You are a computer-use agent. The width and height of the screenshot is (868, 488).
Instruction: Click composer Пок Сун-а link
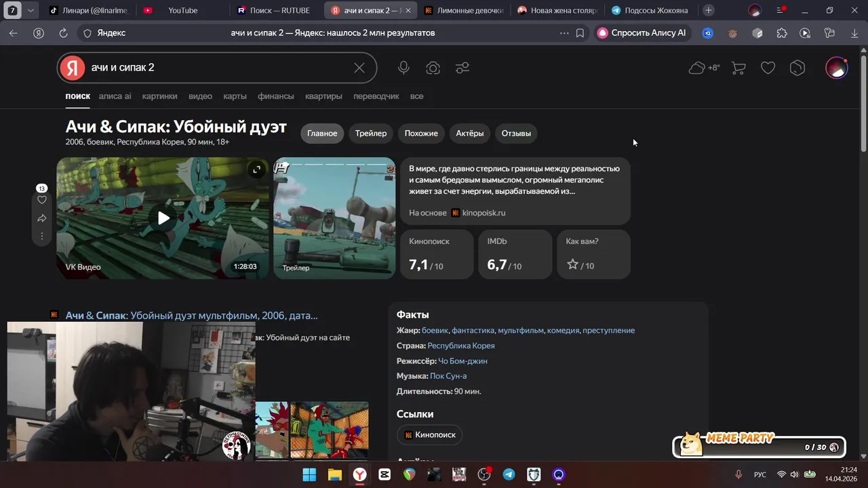[448, 376]
